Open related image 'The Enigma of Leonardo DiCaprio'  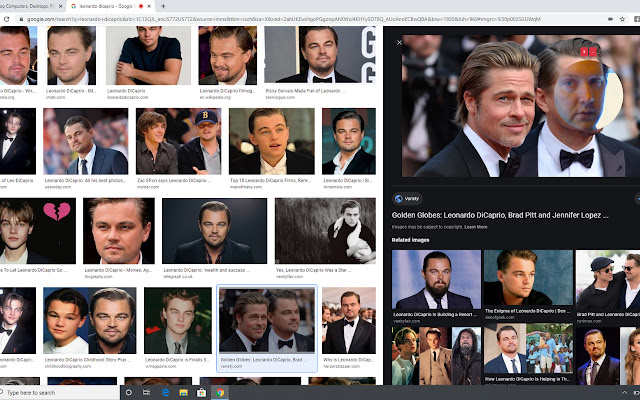point(528,280)
